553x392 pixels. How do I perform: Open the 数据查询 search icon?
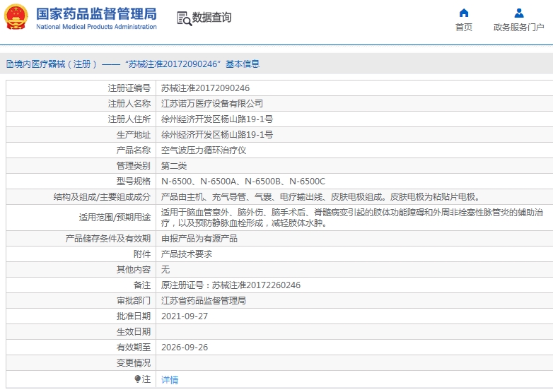(184, 18)
